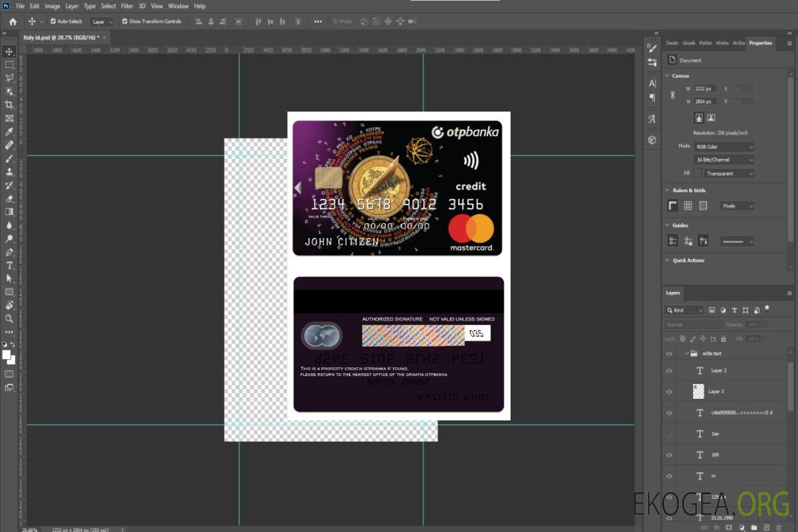Select the Italy id.psd document tab
798x532 pixels.
pyautogui.click(x=61, y=38)
